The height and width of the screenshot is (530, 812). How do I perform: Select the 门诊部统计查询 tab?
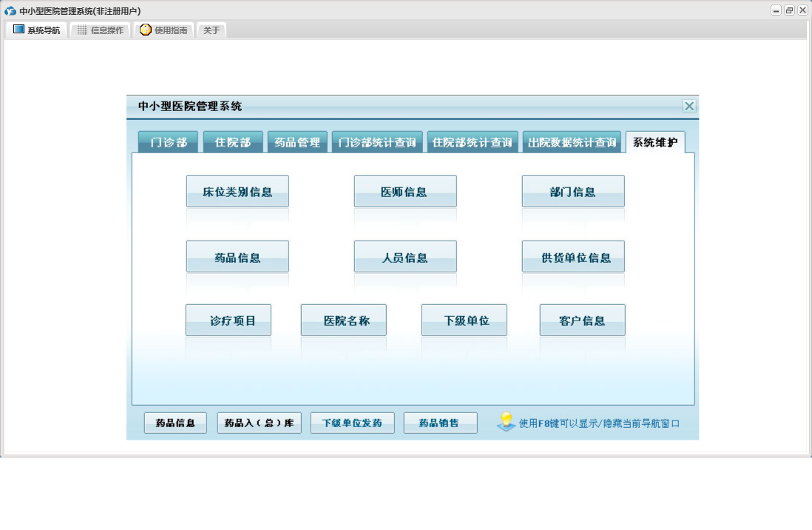[x=377, y=142]
